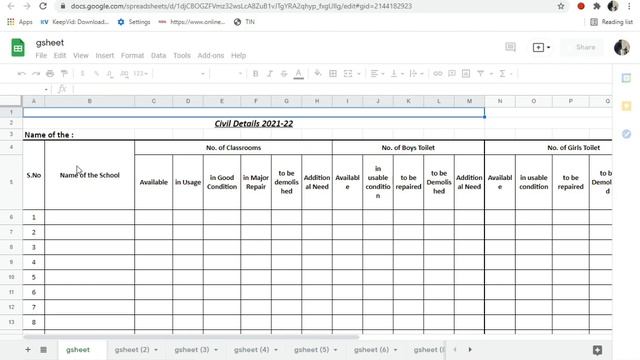Open the Sheets home icon
The width and height of the screenshot is (640, 360).
[x=18, y=48]
